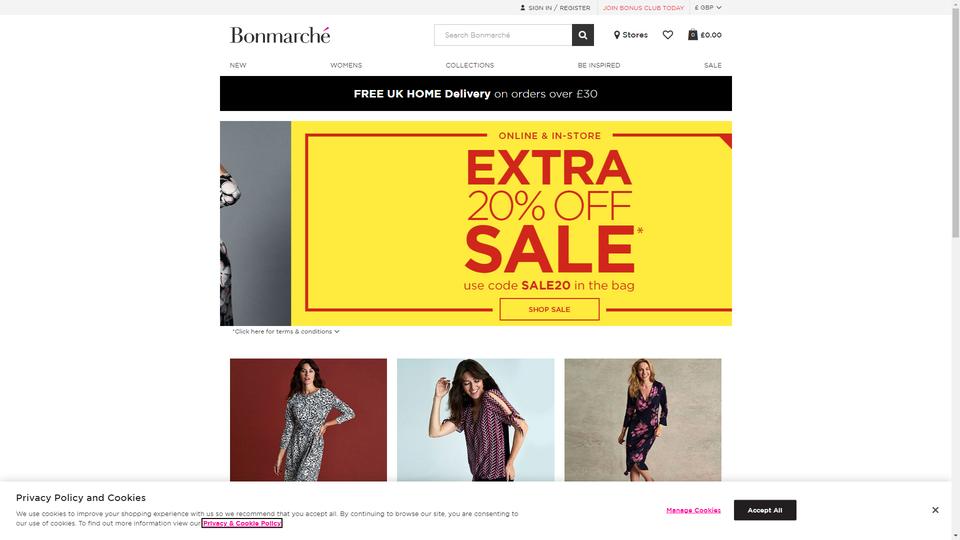Go to the SALE menu item

pyautogui.click(x=713, y=65)
